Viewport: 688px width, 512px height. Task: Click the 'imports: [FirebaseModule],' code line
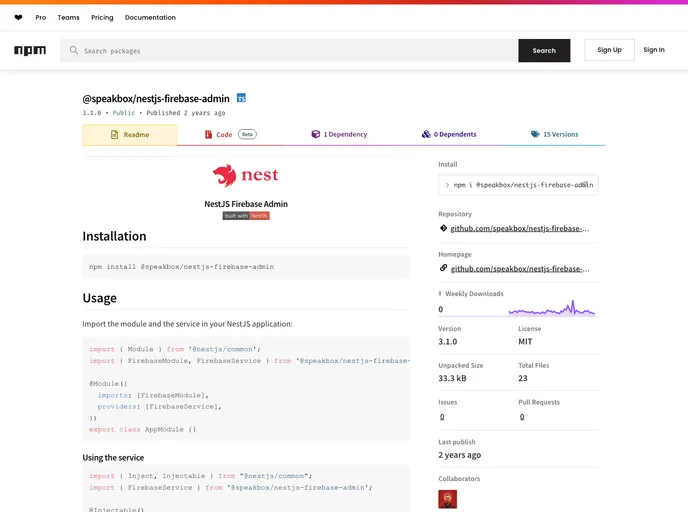[x=153, y=395]
